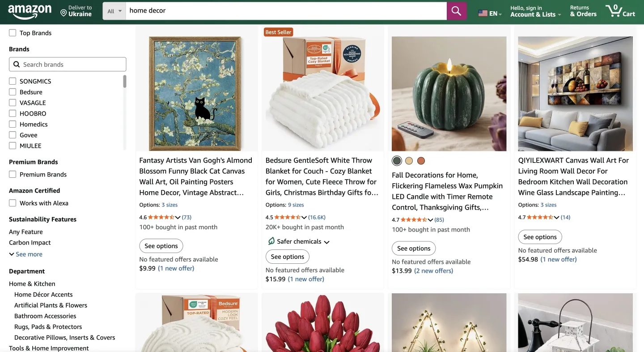
Task: Check the SONGMICS brand filter
Action: click(12, 81)
